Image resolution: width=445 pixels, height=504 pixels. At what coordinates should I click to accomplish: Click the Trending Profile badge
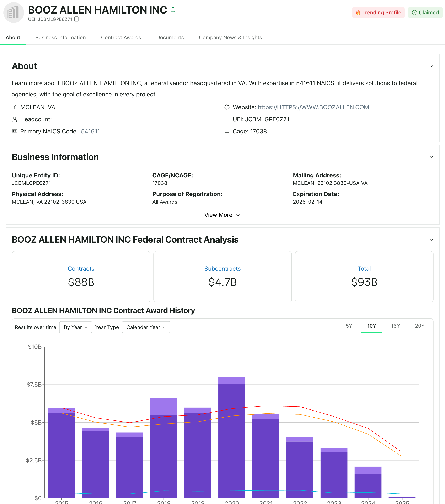coord(378,13)
